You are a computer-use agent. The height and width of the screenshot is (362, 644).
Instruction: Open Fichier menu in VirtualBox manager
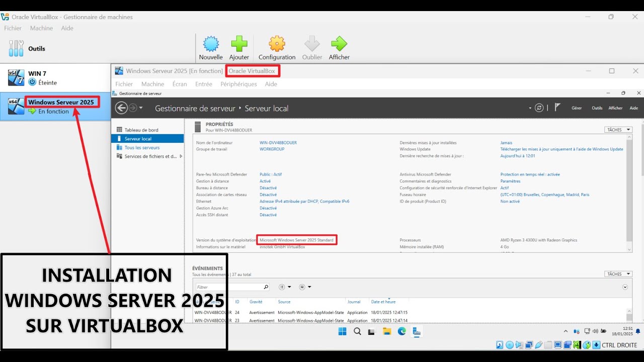(x=13, y=28)
